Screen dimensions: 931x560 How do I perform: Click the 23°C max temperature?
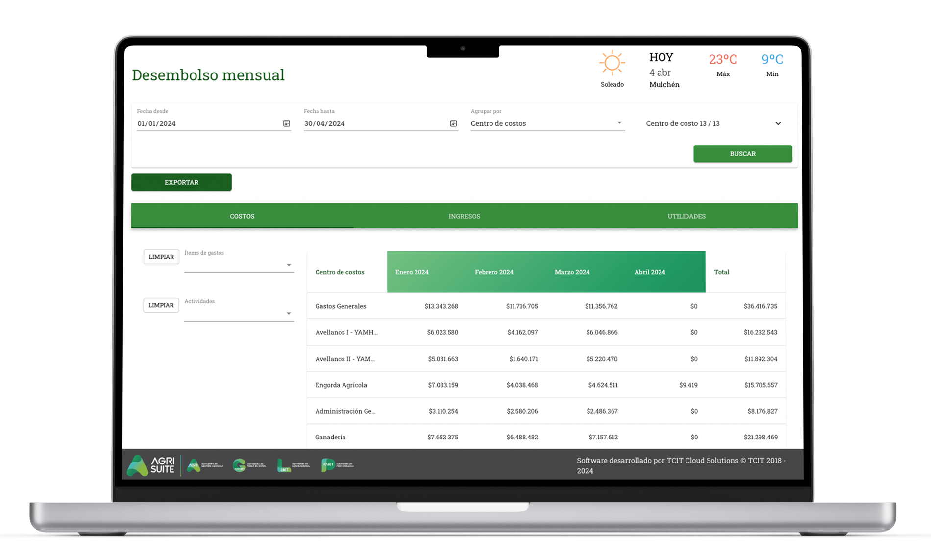(723, 59)
